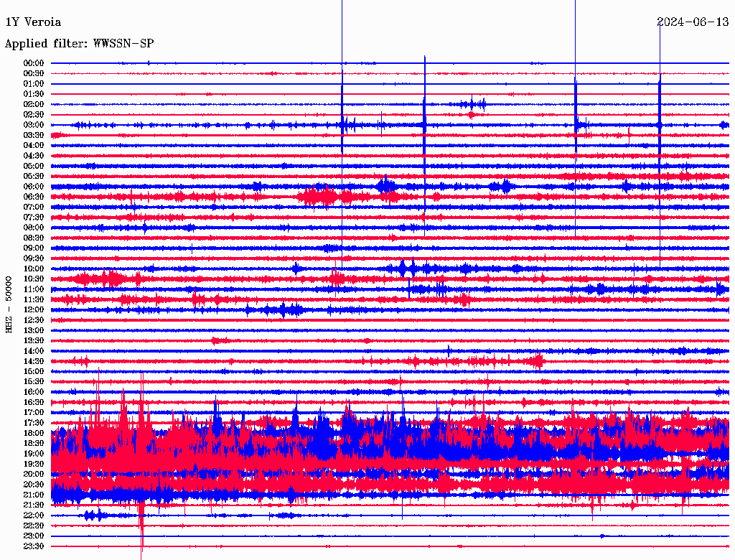Screen dimensions: 735x560
Task: Select the 03:00 time row label
Action: tap(34, 125)
